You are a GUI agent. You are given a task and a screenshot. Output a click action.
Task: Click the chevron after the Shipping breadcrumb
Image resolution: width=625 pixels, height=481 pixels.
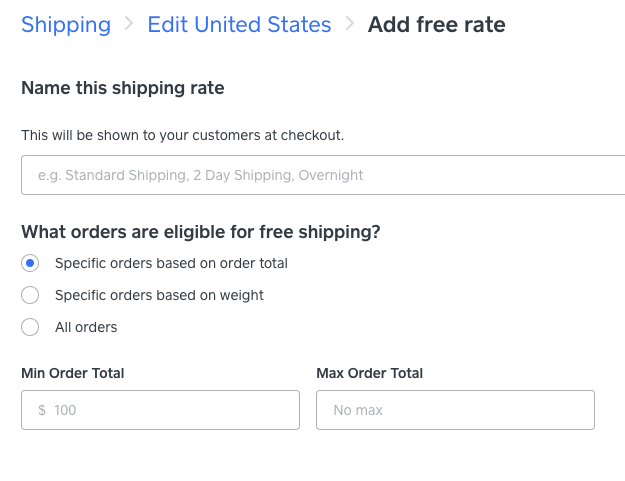click(x=129, y=25)
